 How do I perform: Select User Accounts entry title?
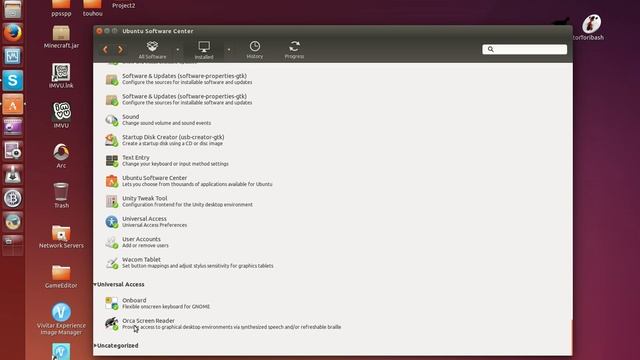141,239
